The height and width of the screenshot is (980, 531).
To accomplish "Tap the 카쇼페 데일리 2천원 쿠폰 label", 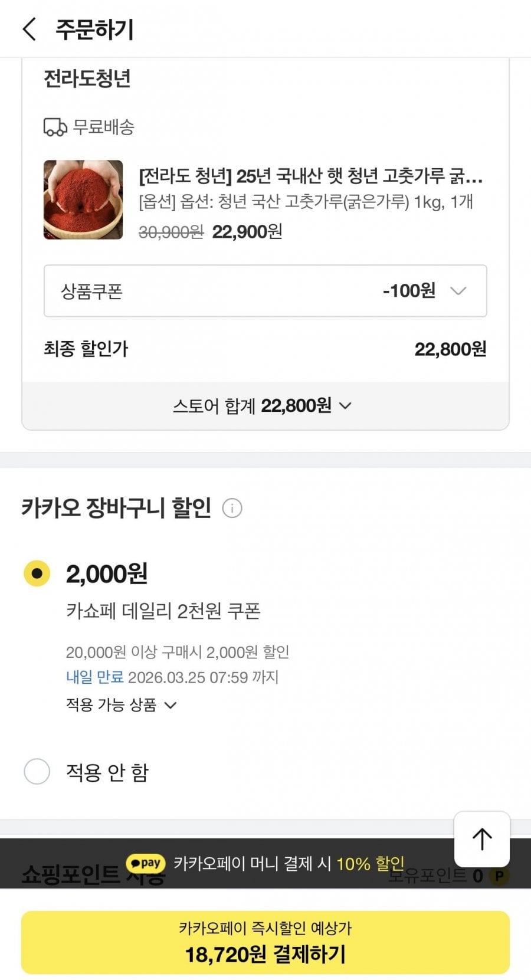I will point(163,611).
